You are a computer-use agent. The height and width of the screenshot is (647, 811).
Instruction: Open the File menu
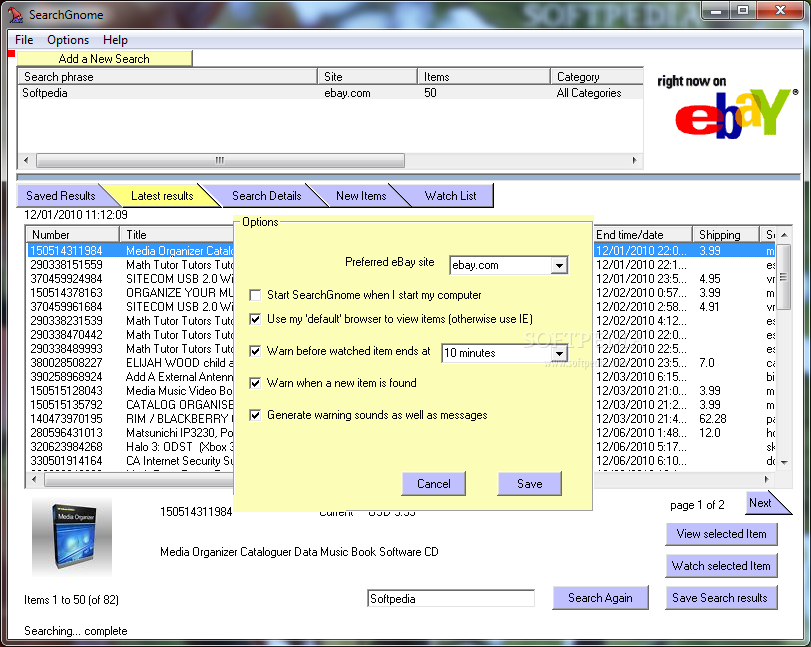24,40
